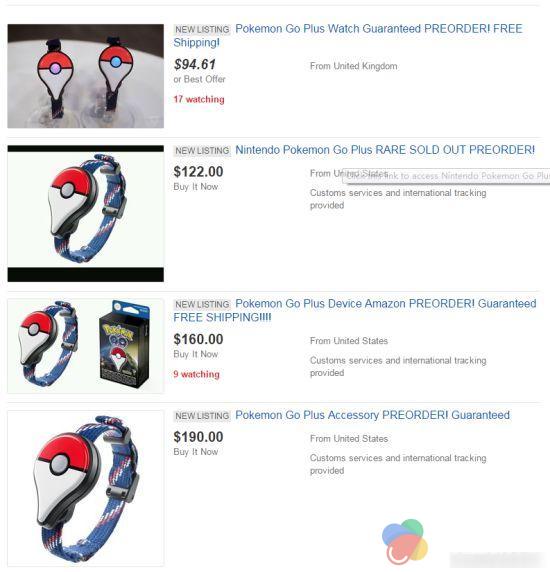Click the '9 watching' text

pyautogui.click(x=197, y=374)
